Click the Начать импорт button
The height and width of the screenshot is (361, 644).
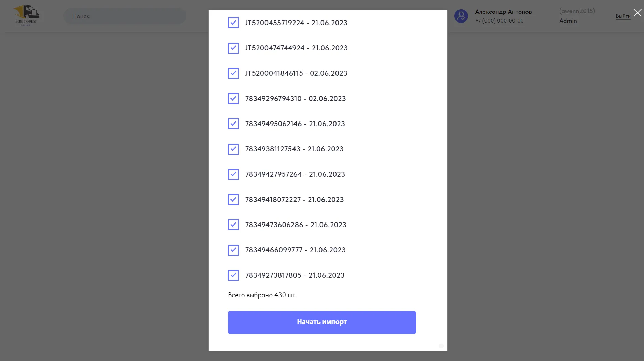[x=322, y=322]
